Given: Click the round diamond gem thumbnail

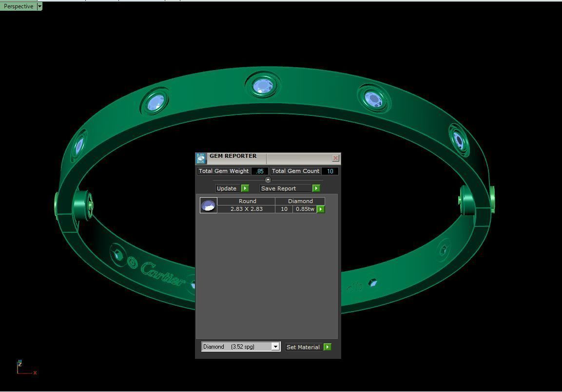Looking at the screenshot, I should tap(208, 205).
